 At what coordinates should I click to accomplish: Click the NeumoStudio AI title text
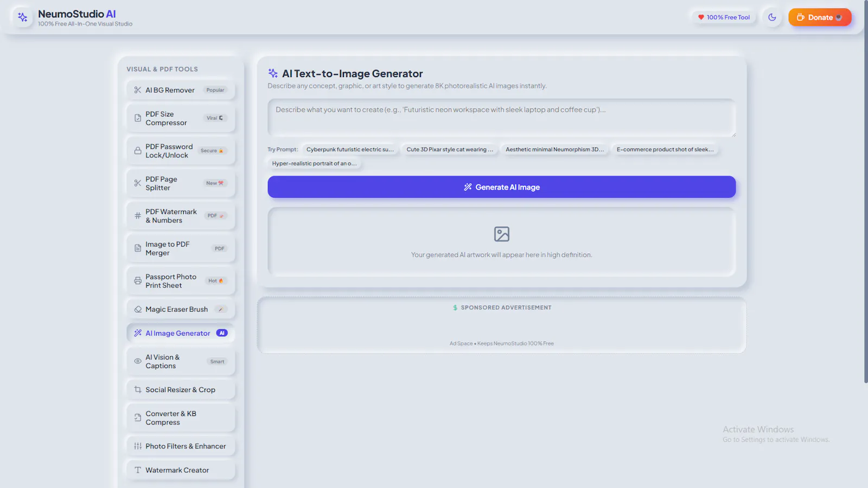tap(77, 14)
